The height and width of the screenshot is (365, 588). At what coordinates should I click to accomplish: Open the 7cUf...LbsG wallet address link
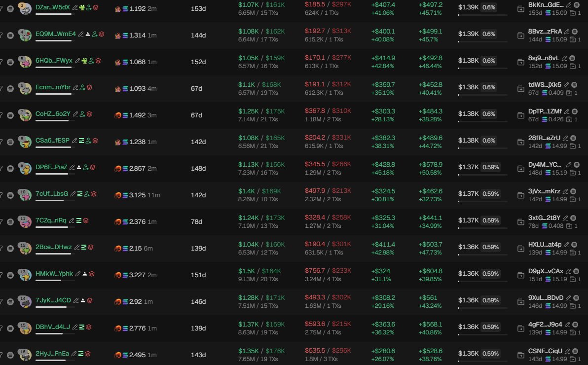[52, 193]
